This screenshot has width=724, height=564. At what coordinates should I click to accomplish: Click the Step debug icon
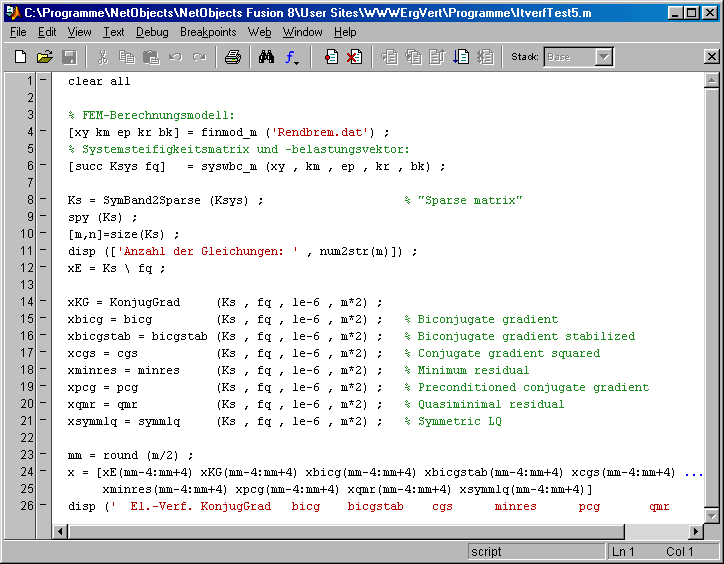[x=389, y=57]
